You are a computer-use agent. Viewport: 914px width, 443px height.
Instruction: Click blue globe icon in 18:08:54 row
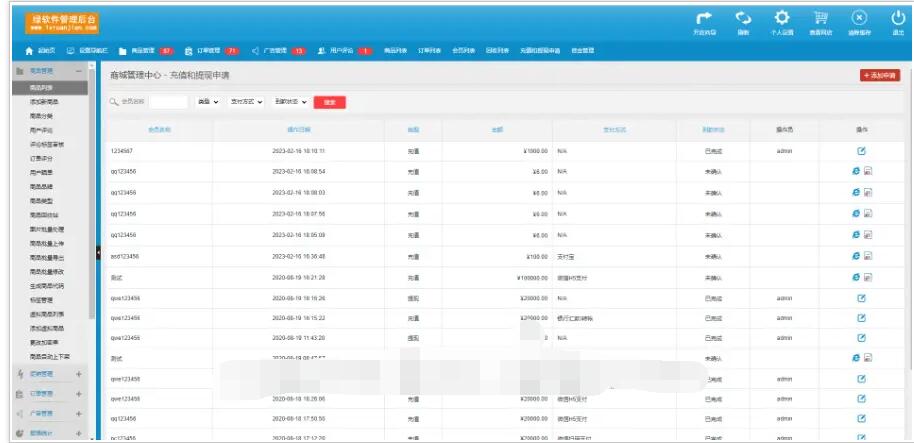click(856, 171)
